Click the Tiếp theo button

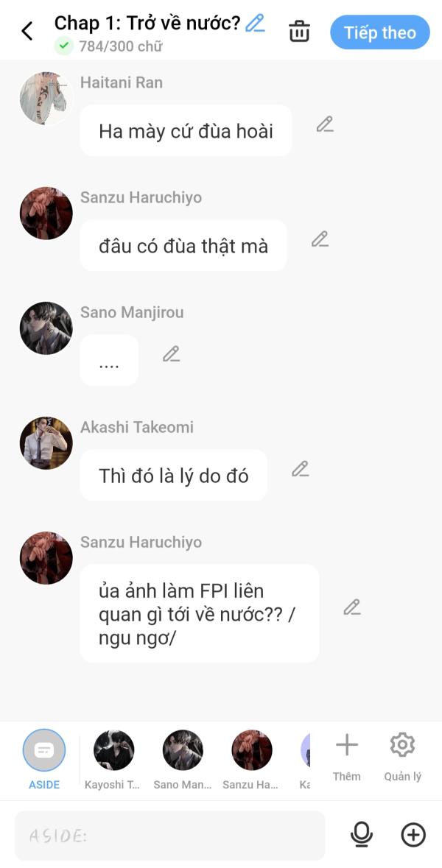point(380,32)
